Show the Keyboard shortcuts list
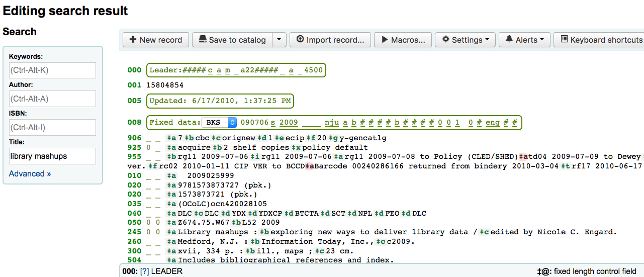The height and width of the screenshot is (277, 644). point(601,40)
